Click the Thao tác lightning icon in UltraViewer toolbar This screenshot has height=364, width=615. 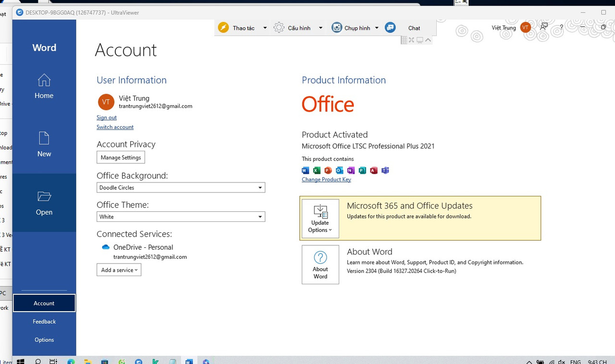[x=223, y=28]
